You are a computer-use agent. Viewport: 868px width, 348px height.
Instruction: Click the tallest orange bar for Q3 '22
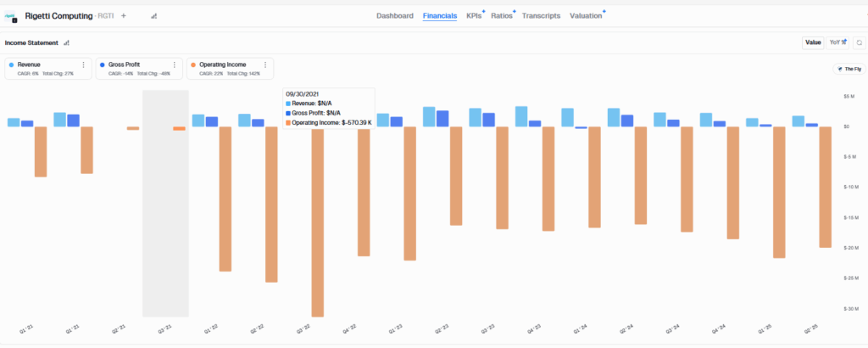pos(318,221)
